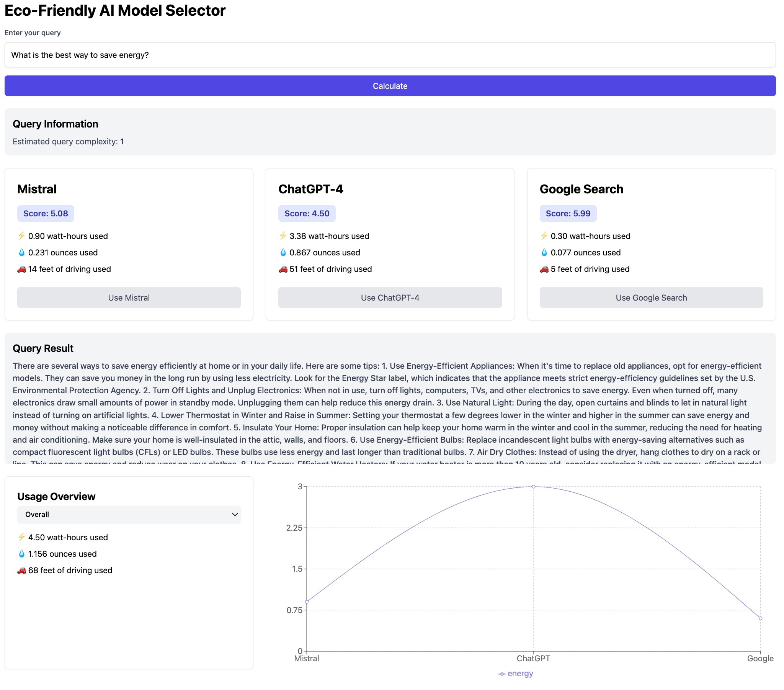This screenshot has width=784, height=690.
Task: Select Use ChatGPT-4 button
Action: (x=390, y=298)
